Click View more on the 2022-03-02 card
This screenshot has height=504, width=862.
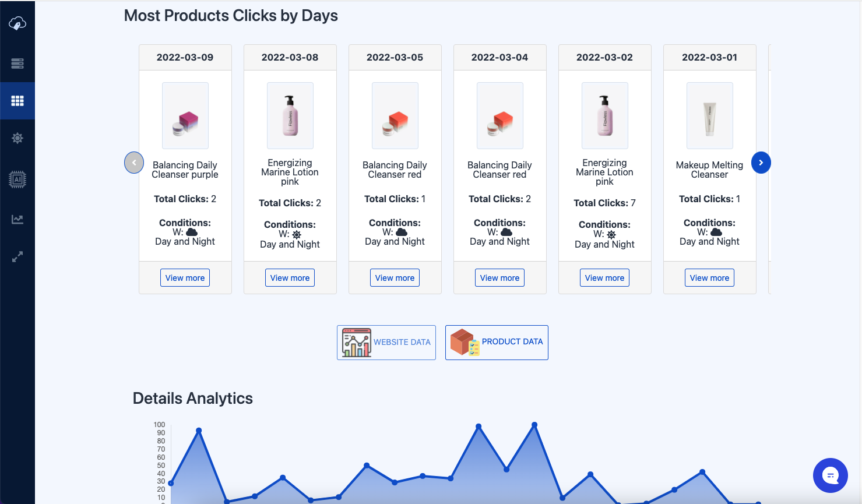(604, 277)
